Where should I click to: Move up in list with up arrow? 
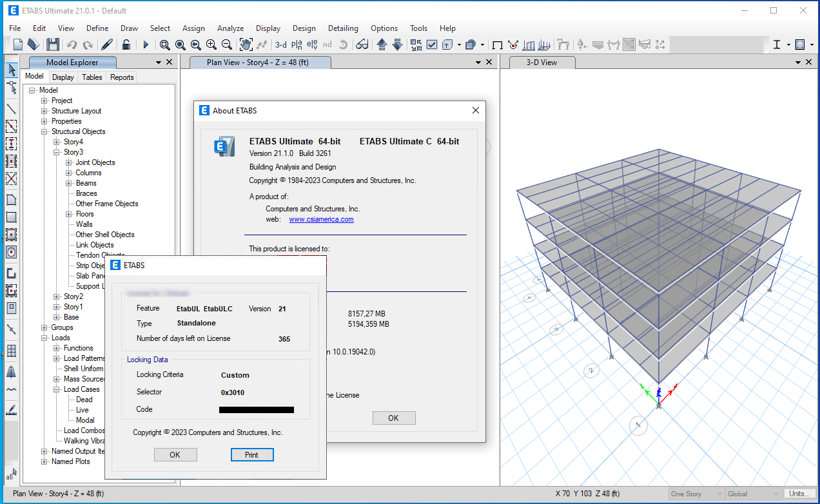[x=382, y=44]
